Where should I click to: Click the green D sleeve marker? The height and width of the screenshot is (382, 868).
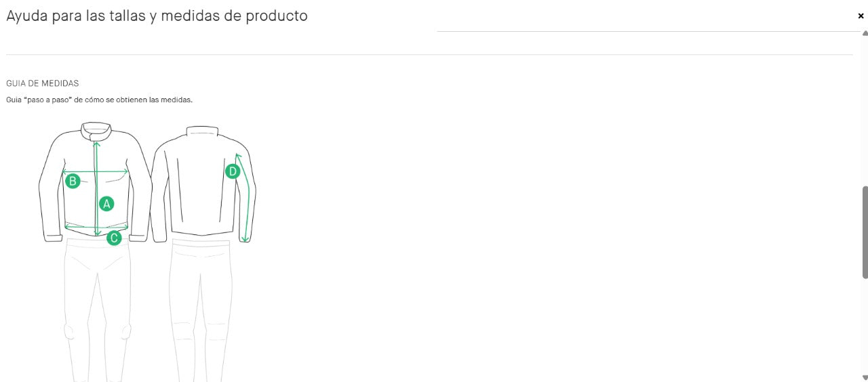[x=233, y=171]
